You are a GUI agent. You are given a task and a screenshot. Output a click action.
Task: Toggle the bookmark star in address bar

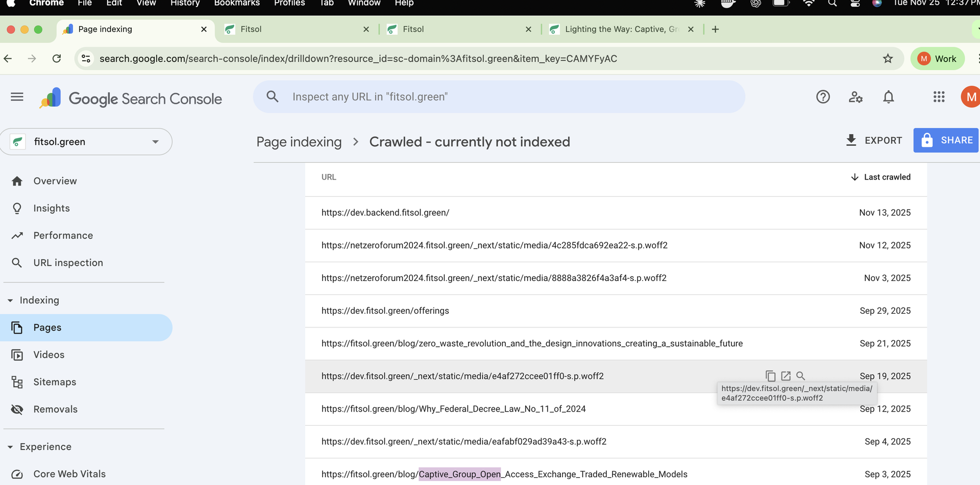tap(889, 59)
